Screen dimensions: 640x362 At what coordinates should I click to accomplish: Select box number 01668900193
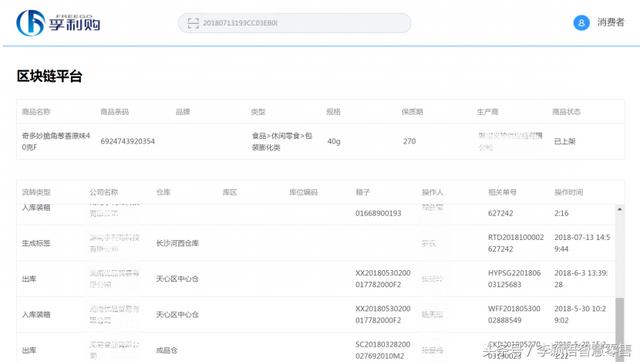coord(378,213)
